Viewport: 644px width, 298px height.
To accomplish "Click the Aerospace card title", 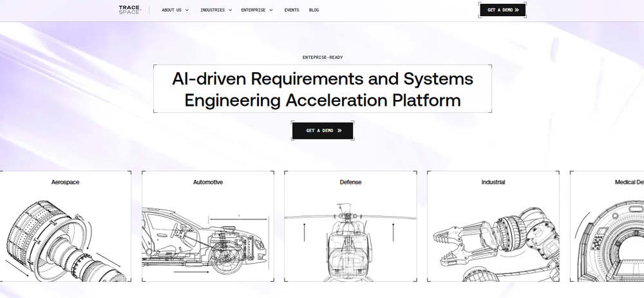I will [x=65, y=183].
